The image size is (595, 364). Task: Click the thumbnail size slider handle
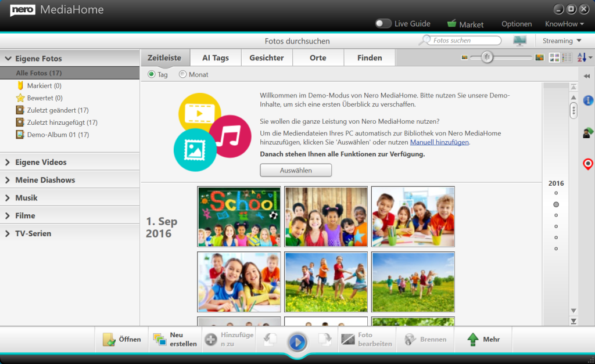487,57
